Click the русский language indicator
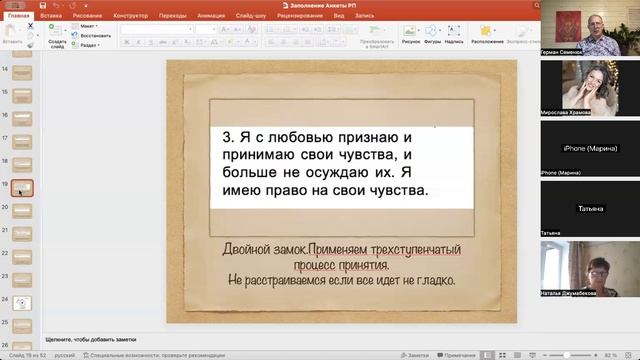 64,356
